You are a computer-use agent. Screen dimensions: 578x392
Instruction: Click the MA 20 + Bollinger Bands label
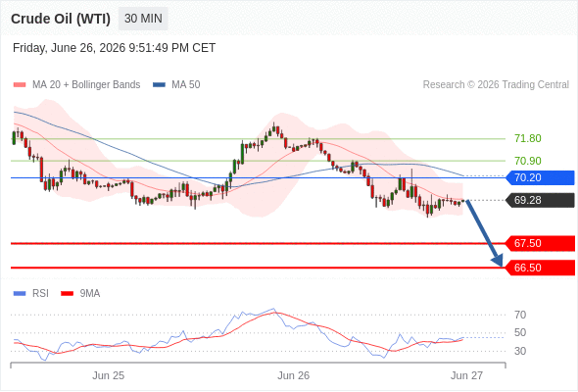[x=86, y=85]
